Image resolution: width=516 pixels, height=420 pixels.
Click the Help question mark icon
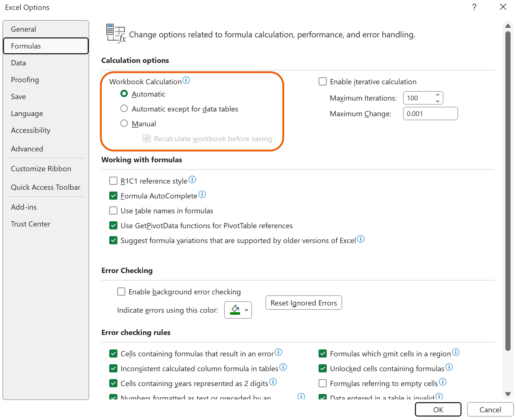coord(474,7)
